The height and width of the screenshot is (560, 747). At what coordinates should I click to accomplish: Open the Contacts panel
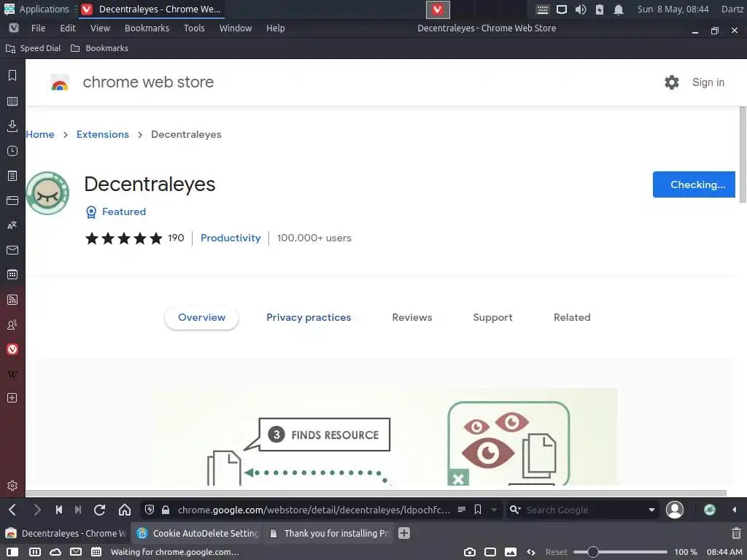tap(12, 324)
